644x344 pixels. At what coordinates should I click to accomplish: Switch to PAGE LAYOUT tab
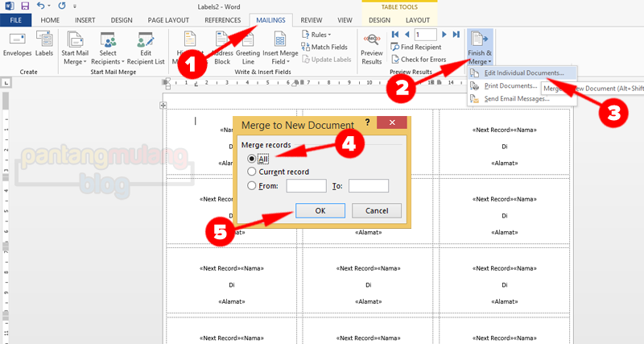click(x=168, y=19)
